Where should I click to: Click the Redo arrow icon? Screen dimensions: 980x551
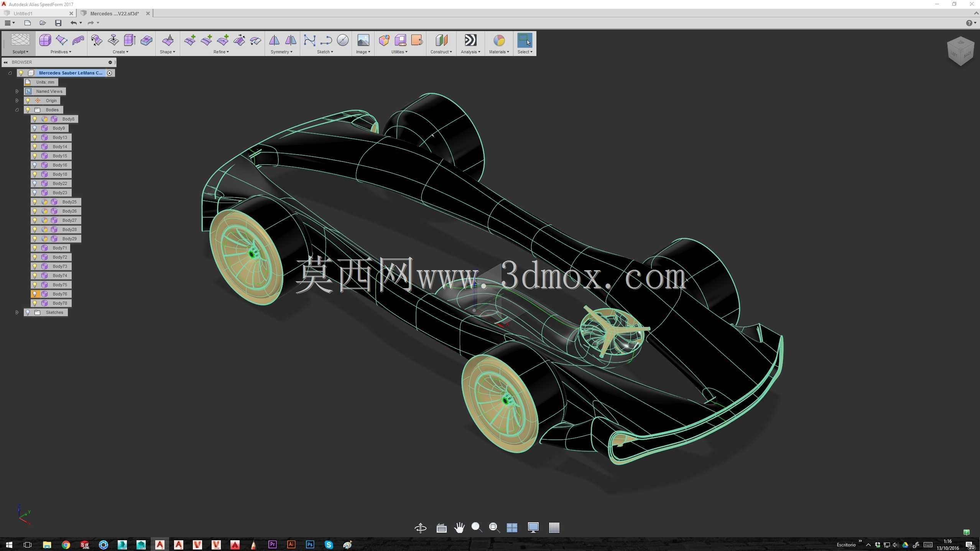tap(91, 23)
